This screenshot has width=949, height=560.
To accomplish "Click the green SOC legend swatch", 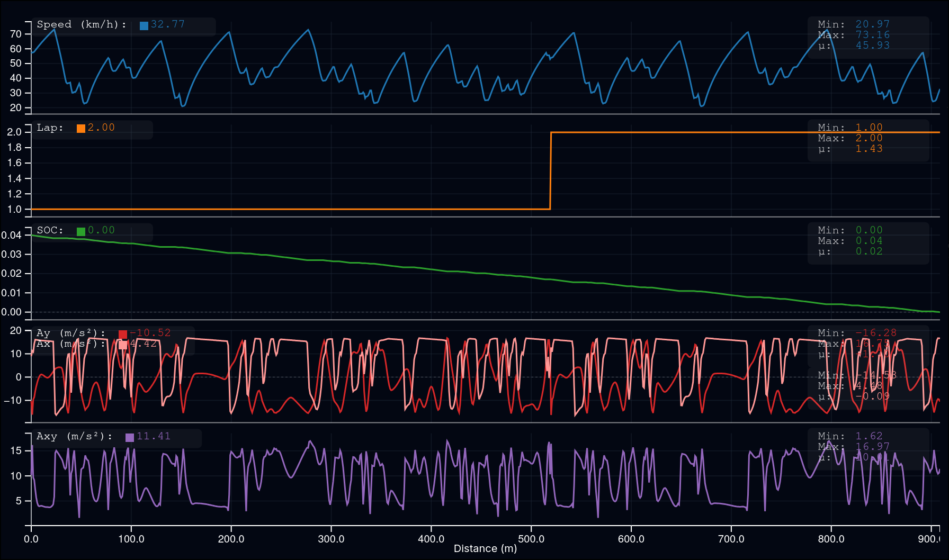I will click(x=81, y=231).
